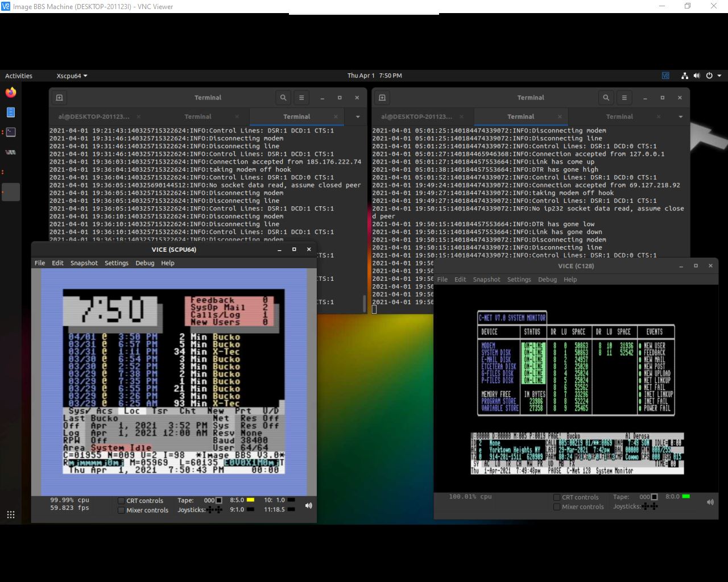
Task: Maximize the VICE (SCPU64) window
Action: coord(294,250)
